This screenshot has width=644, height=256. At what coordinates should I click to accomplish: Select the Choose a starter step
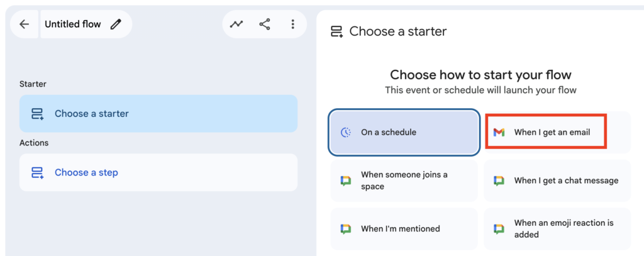158,114
